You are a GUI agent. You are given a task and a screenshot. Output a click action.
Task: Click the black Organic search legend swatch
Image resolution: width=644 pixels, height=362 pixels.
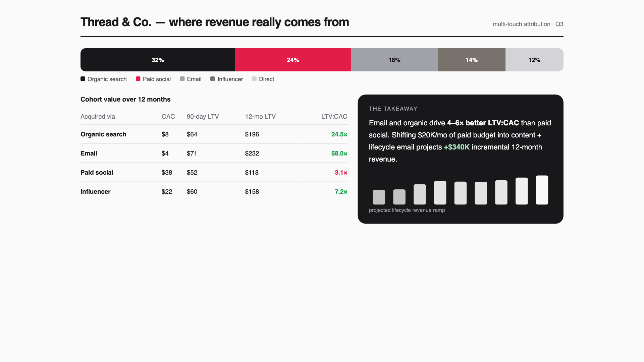click(x=83, y=79)
